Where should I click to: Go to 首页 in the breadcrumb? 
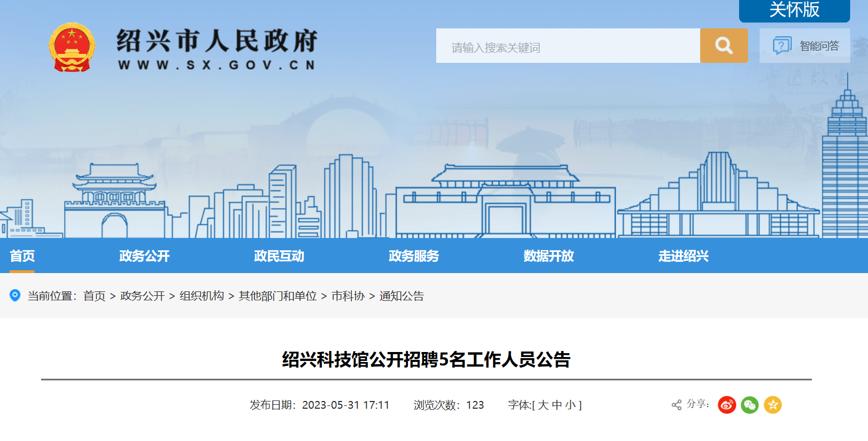(x=94, y=296)
